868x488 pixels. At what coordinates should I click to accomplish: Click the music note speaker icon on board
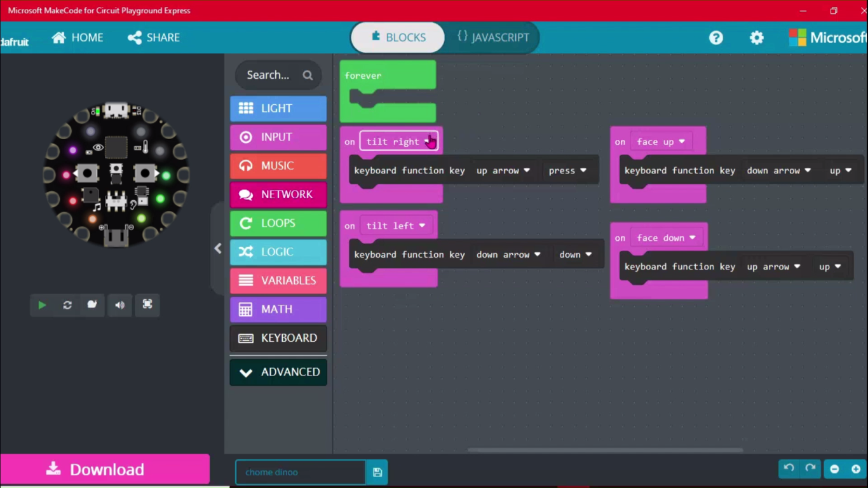(97, 207)
